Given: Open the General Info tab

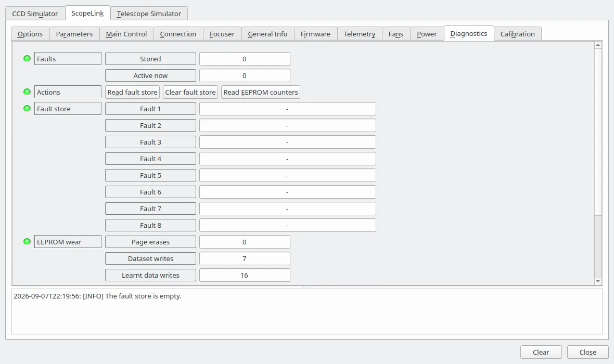Looking at the screenshot, I should point(268,34).
